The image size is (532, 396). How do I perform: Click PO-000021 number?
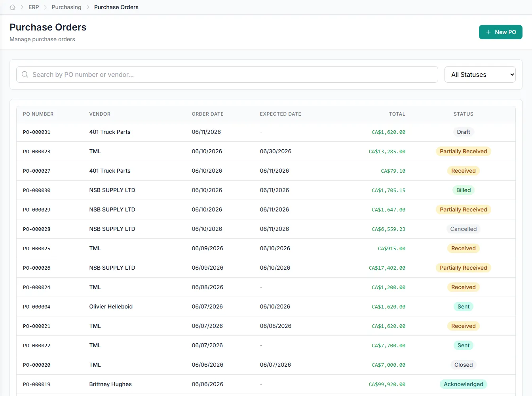(36, 326)
